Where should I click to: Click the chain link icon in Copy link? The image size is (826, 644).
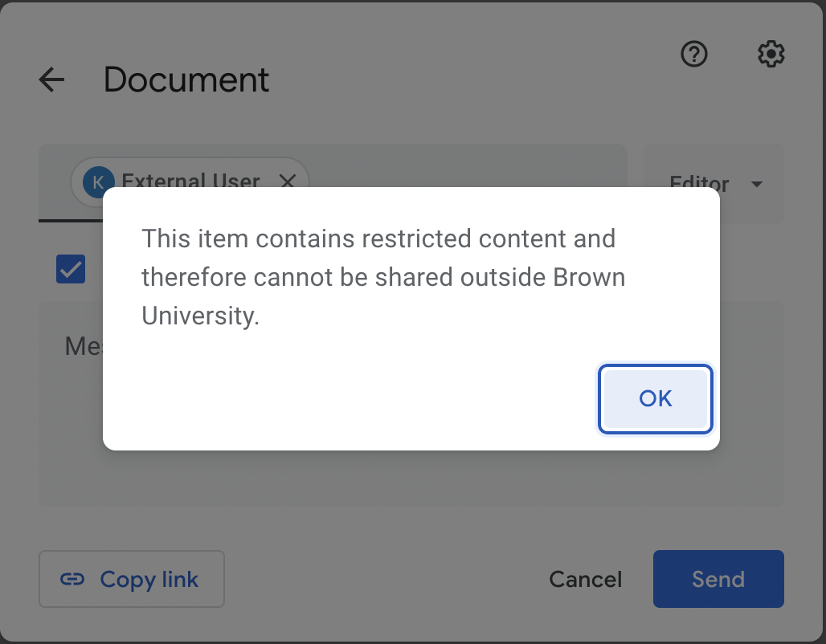72,579
